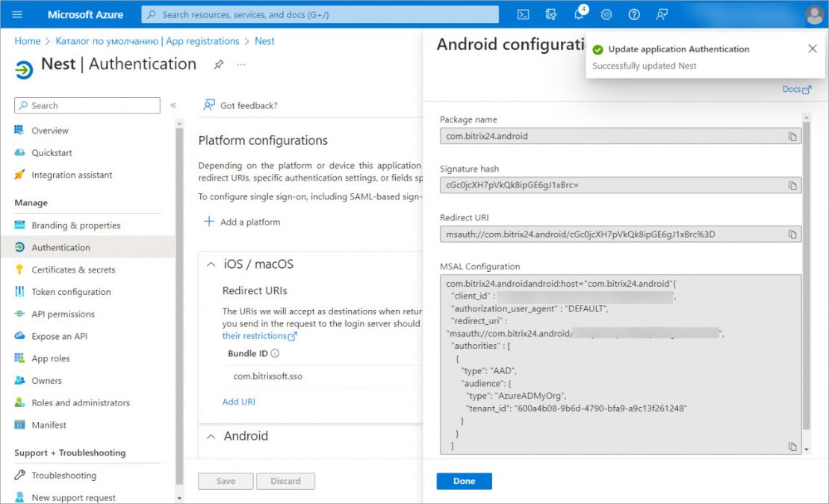Dismiss the Update application notification

click(x=812, y=49)
